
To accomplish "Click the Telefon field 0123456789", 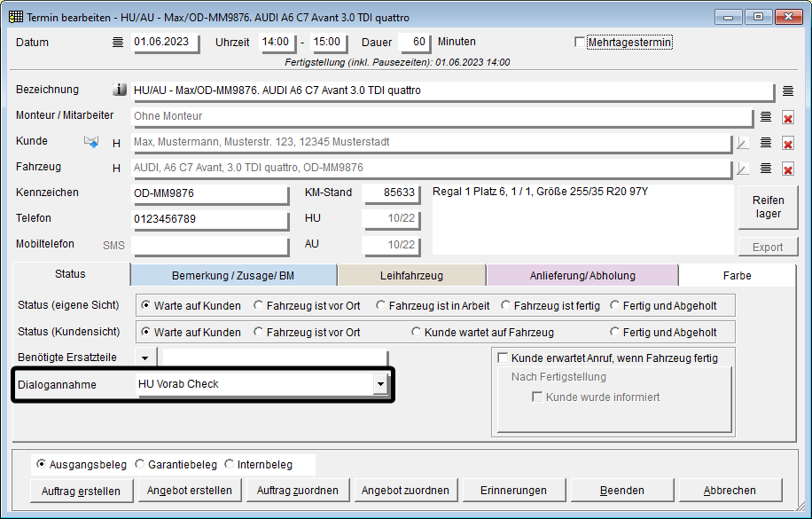I will pyautogui.click(x=210, y=219).
